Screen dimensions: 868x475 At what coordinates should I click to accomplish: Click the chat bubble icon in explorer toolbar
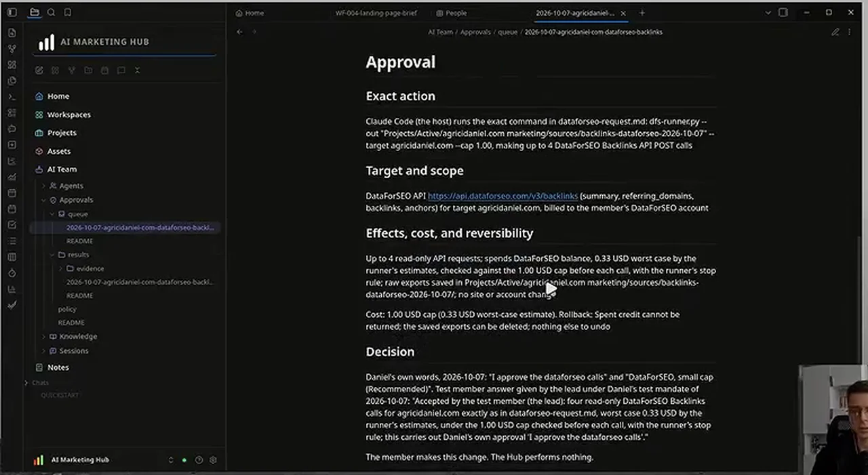point(121,70)
